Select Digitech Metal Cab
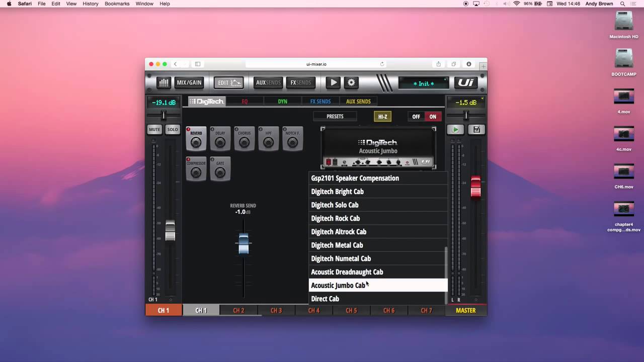This screenshot has height=362, width=644. pyautogui.click(x=378, y=245)
